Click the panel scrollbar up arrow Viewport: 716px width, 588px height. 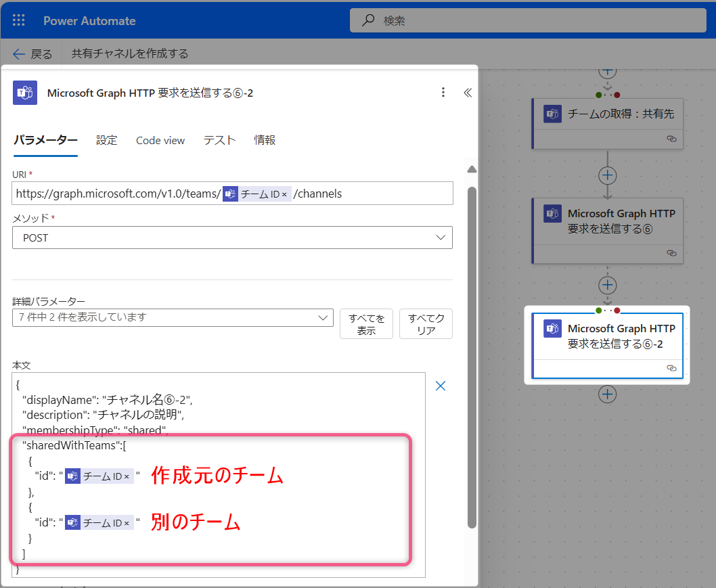coord(472,169)
